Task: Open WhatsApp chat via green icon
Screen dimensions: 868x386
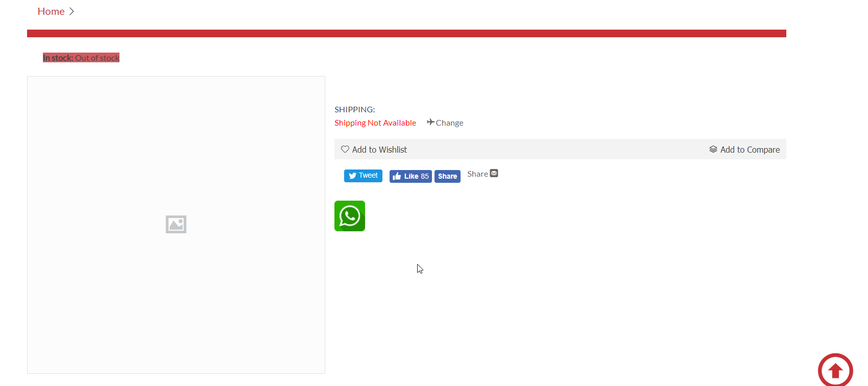Action: (350, 216)
